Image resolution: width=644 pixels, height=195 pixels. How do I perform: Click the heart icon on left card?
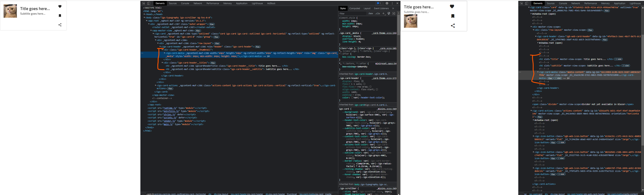tap(60, 6)
